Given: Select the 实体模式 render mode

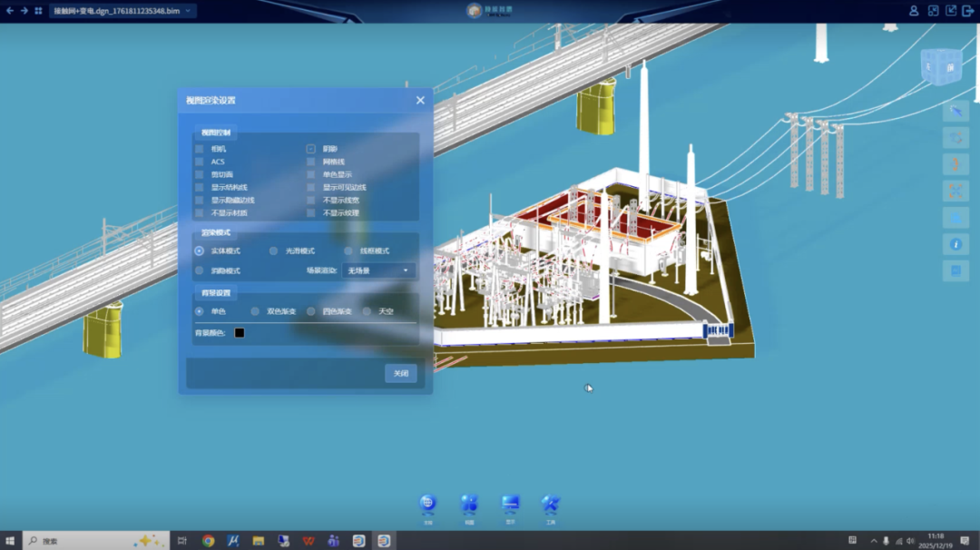Looking at the screenshot, I should coord(200,250).
